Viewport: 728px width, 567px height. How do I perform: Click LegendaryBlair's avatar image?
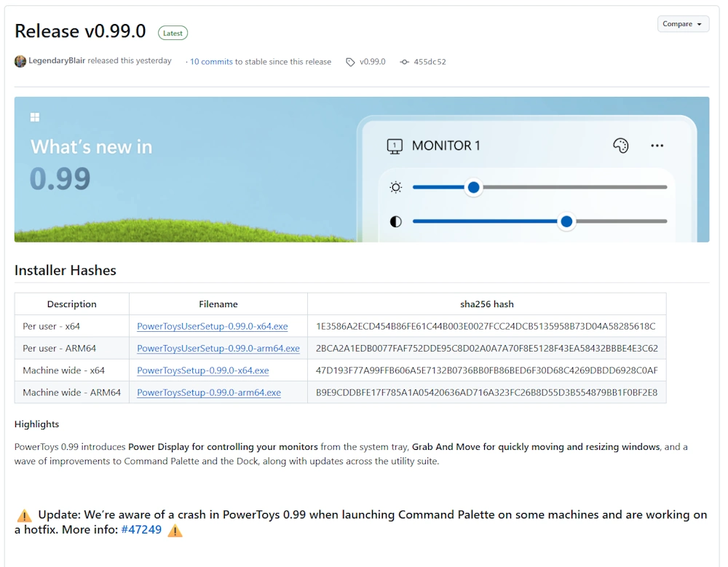point(20,61)
